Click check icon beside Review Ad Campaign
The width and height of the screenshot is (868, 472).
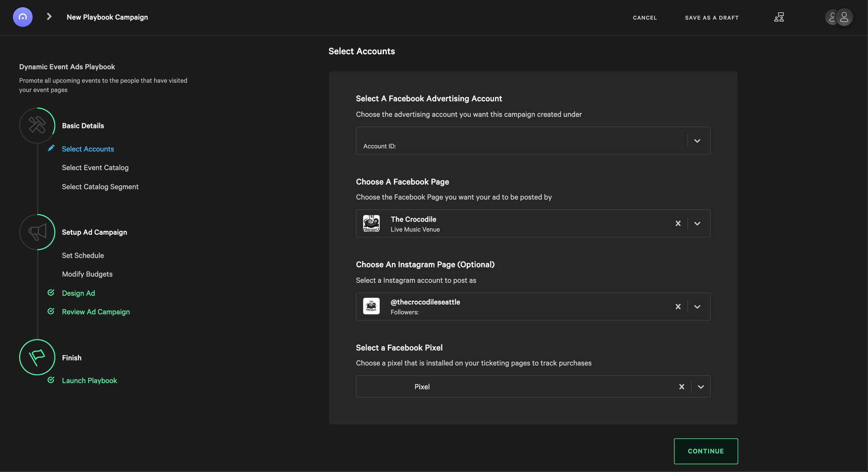click(x=51, y=311)
